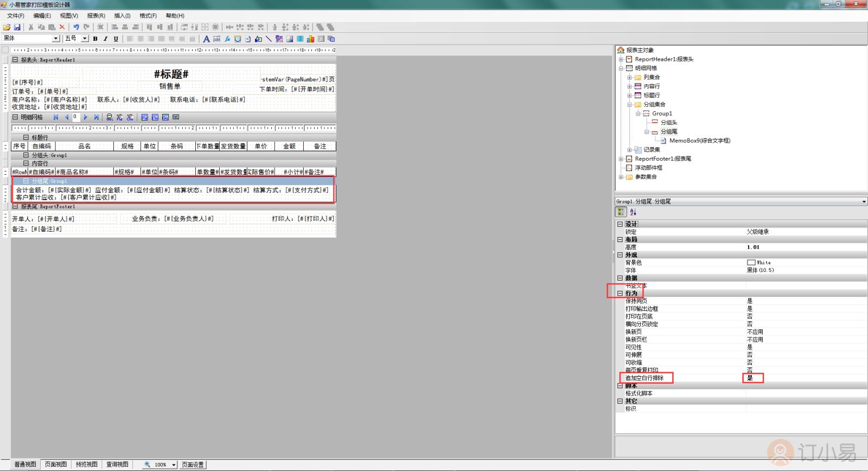868x471 pixels.
Task: Click the Fld fields icon in the detail grid bar
Action: coord(119,117)
